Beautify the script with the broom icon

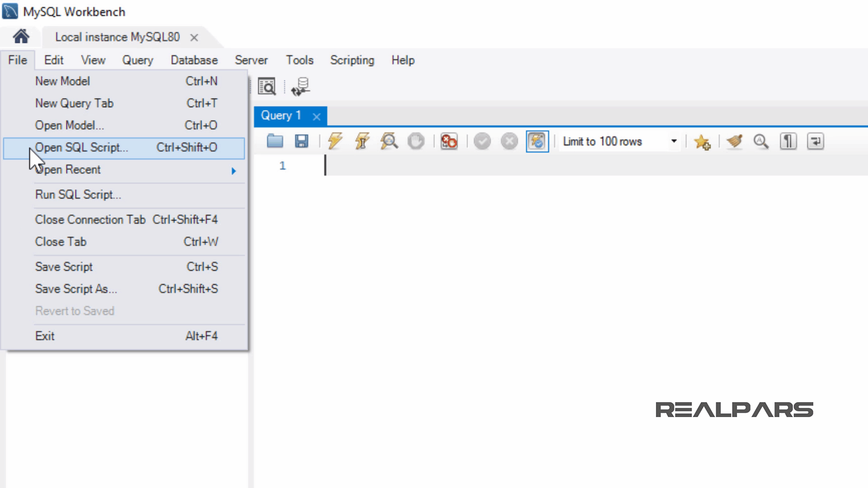[734, 141]
